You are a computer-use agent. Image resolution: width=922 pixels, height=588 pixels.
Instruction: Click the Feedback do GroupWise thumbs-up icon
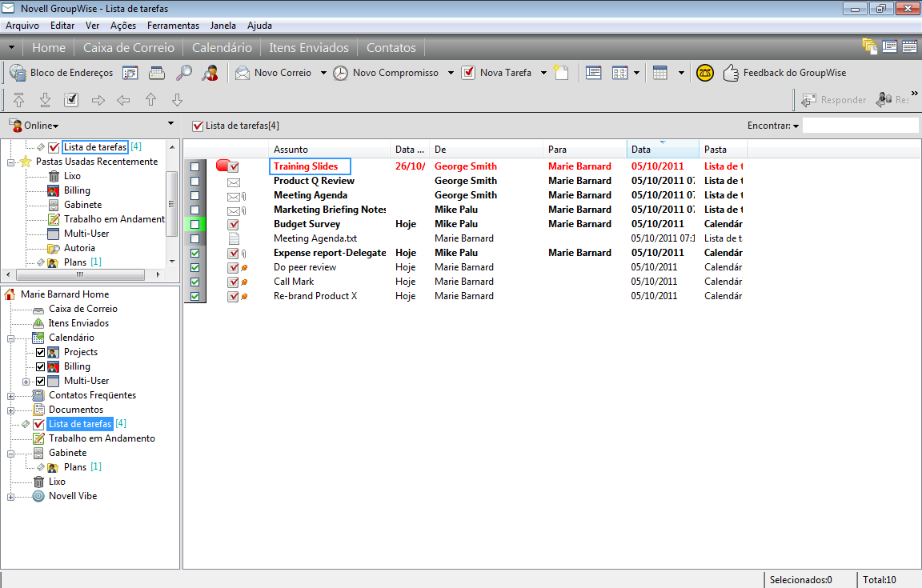point(731,73)
